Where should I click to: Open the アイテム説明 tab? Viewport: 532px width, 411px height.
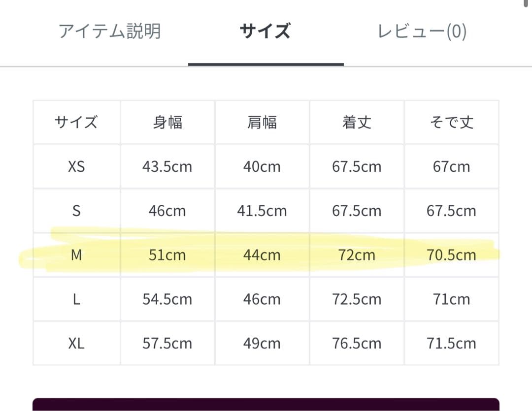[109, 32]
